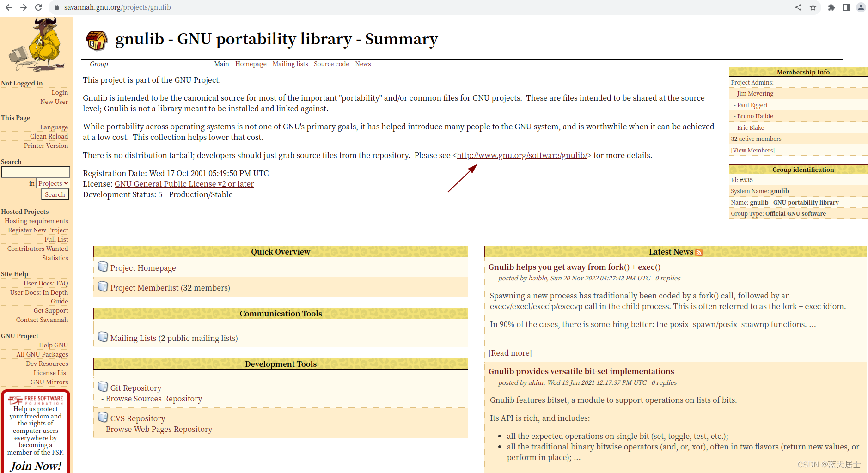
Task: Click the sidebar Search button
Action: coord(55,194)
